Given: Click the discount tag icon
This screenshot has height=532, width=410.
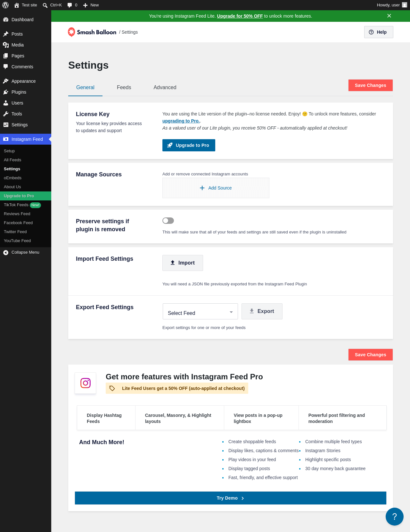Looking at the screenshot, I should [112, 388].
